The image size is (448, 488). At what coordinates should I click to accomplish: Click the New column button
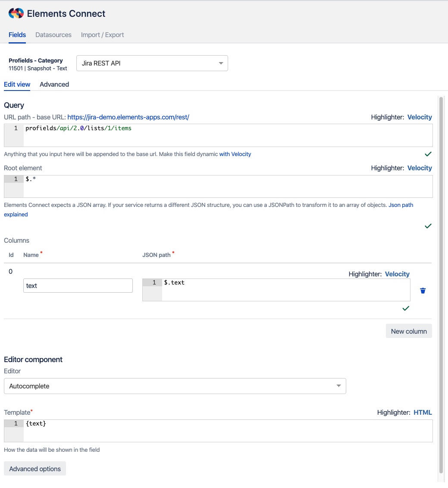(x=408, y=331)
